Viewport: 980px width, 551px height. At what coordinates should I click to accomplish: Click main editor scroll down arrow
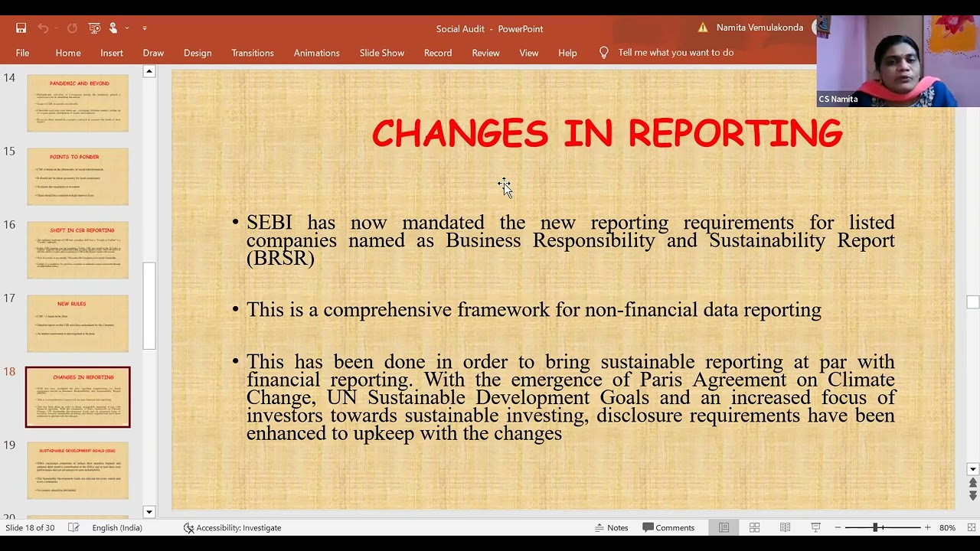coord(973,469)
